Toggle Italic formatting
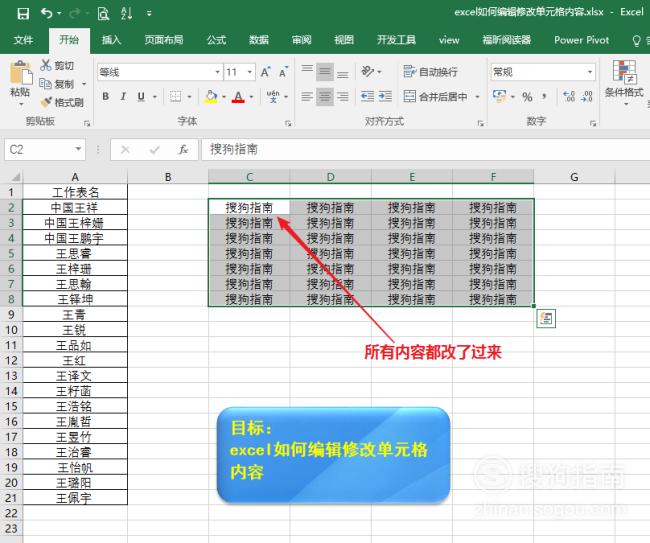This screenshot has height=543, width=650. 123,97
